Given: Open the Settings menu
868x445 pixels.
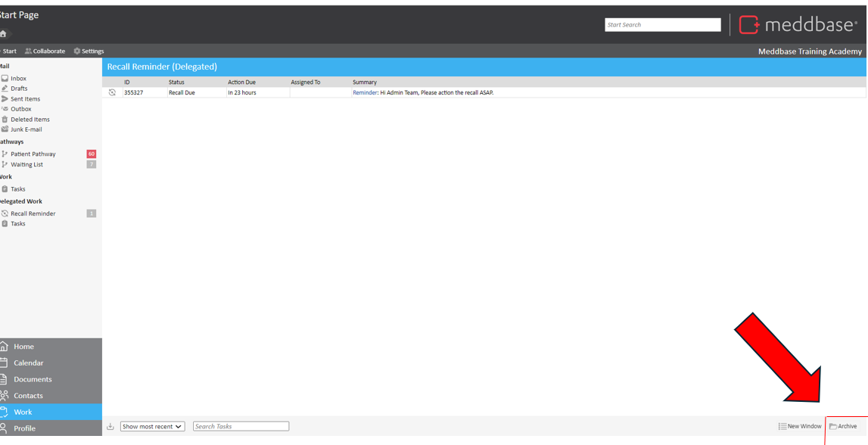Looking at the screenshot, I should [89, 51].
